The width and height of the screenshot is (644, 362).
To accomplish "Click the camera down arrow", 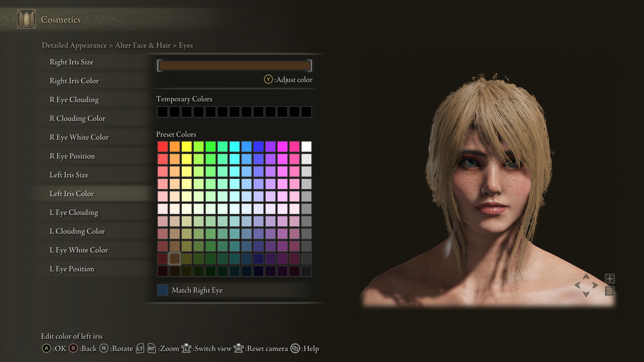I will (x=586, y=294).
